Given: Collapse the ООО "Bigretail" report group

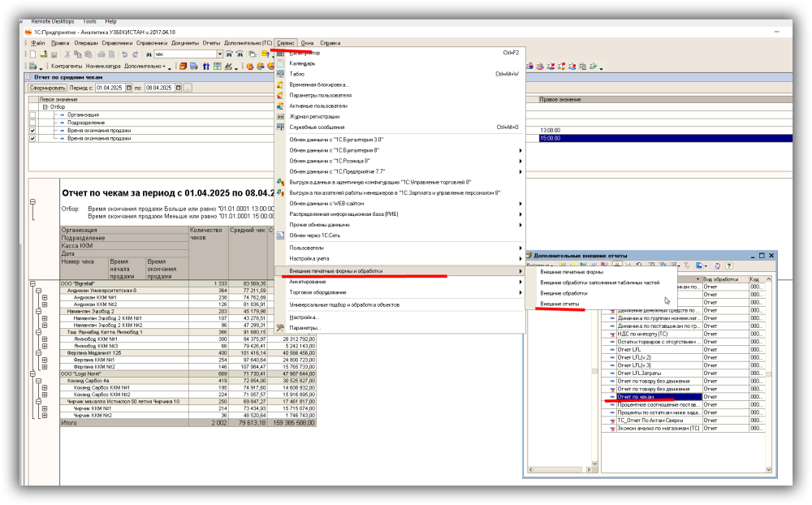Looking at the screenshot, I should (33, 284).
